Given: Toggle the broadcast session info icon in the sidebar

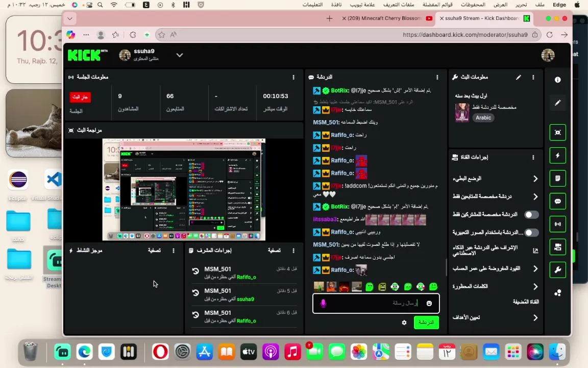Looking at the screenshot, I should (557, 224).
